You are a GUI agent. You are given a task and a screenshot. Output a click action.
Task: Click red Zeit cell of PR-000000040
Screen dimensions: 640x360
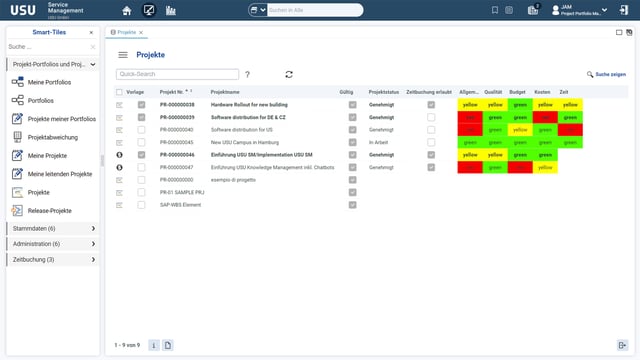570,130
